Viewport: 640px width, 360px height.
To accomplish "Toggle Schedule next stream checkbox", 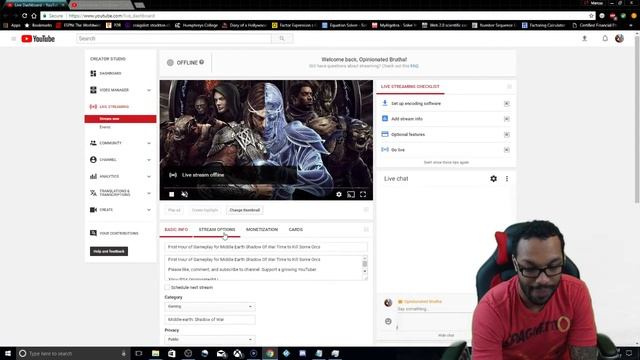I will click(x=167, y=288).
